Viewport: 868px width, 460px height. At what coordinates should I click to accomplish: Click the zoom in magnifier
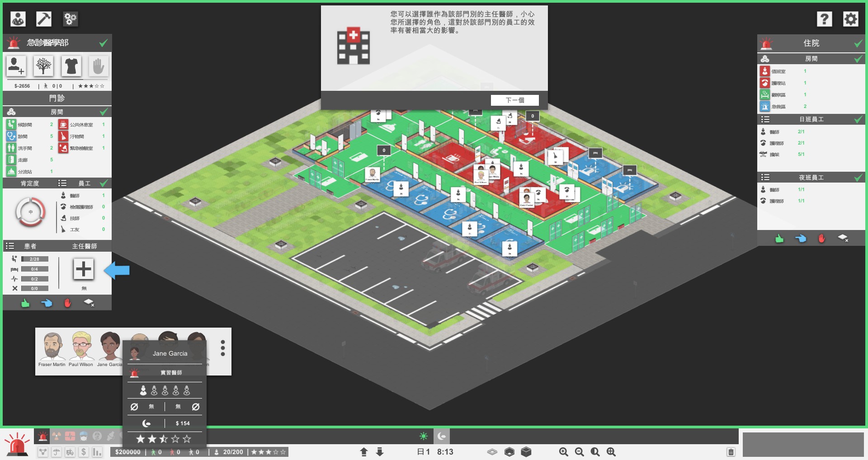[x=563, y=452]
